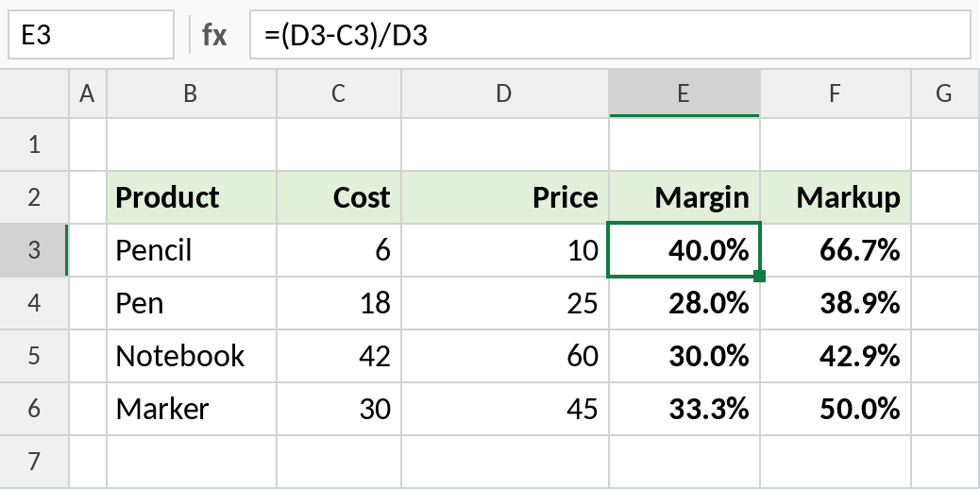Viewport: 980px width, 489px height.
Task: Select empty cell B7 under Marker
Action: point(192,462)
